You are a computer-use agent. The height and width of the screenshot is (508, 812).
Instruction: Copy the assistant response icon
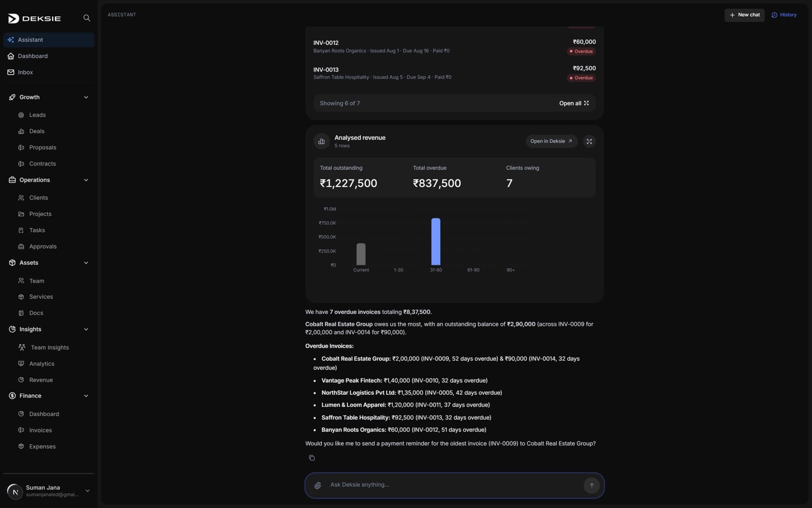coord(312,458)
